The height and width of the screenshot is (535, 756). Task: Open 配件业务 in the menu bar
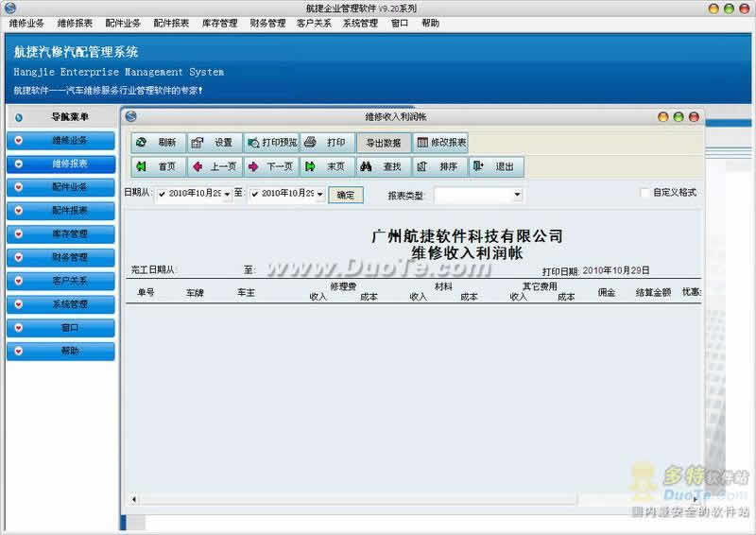coord(123,23)
